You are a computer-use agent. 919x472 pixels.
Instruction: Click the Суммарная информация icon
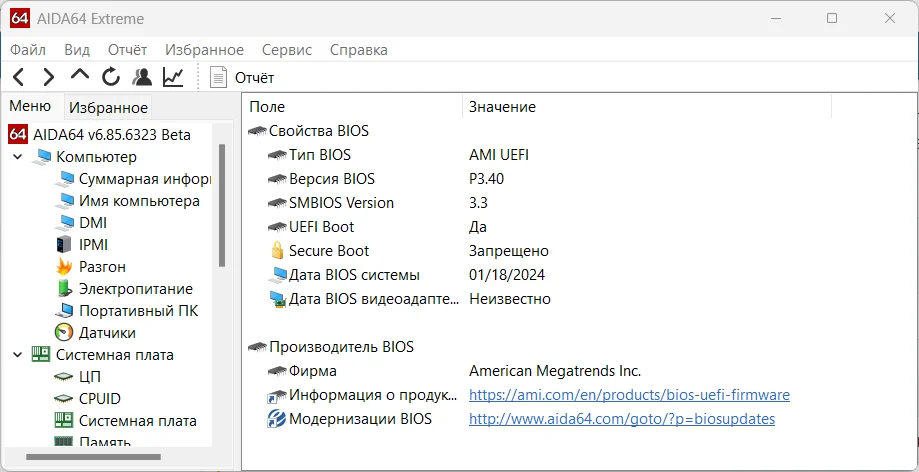coord(65,179)
